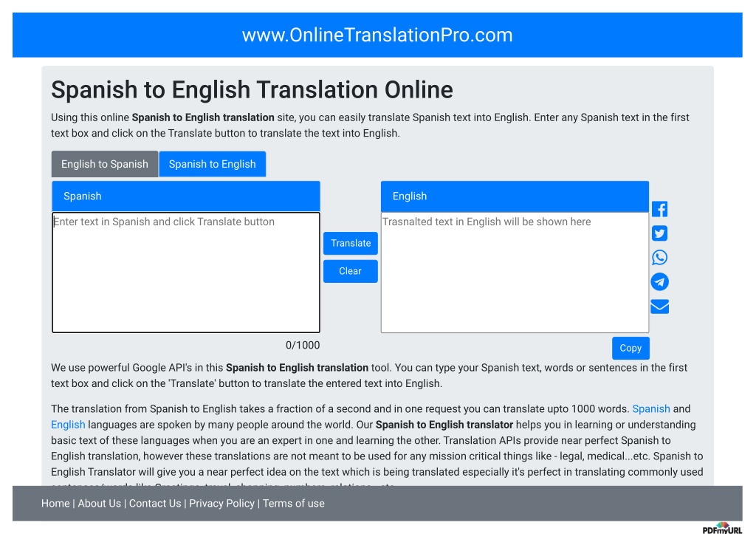Share translation via WhatsApp
The width and height of the screenshot is (756, 534).
pyautogui.click(x=659, y=258)
